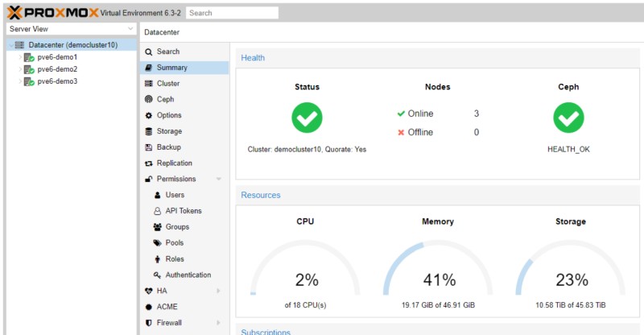
Task: Click the gear icon beside Options
Action: pyautogui.click(x=149, y=115)
